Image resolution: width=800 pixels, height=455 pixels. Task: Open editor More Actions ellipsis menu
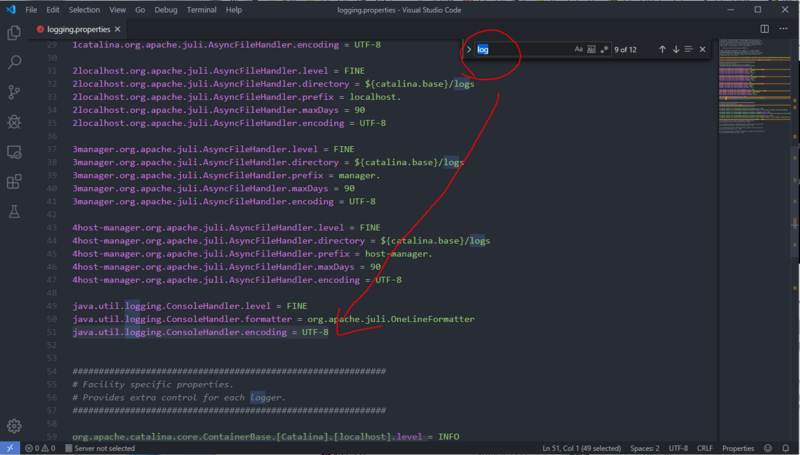point(783,29)
